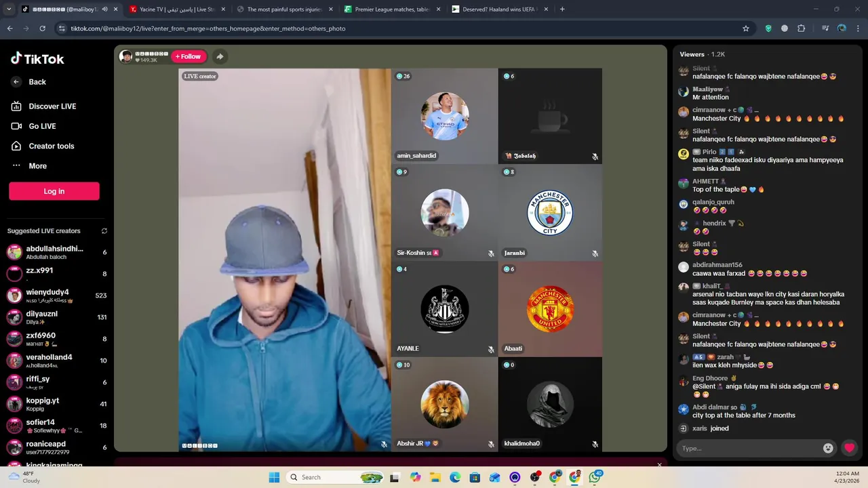
Task: Select koppig.yt in suggested list
Action: (x=57, y=404)
